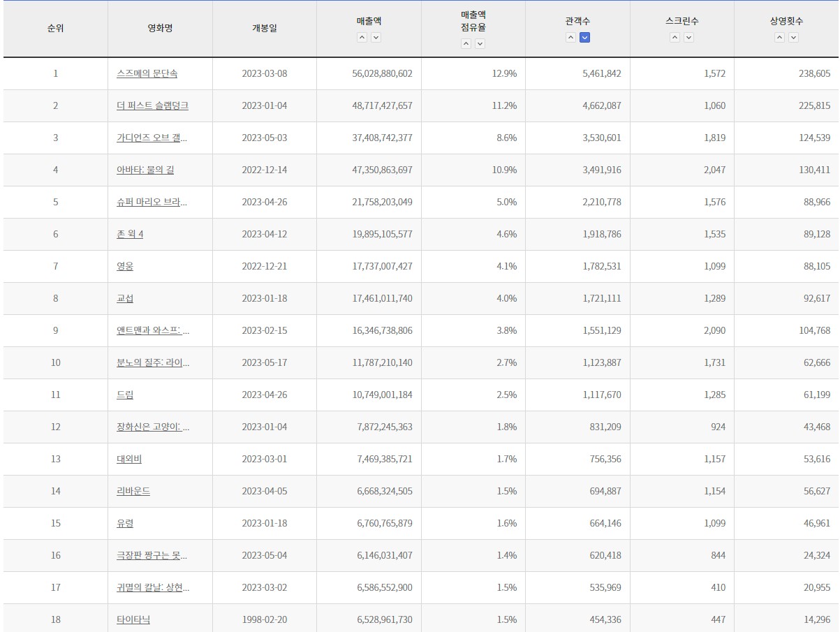Select release date 2023-03-01
This screenshot has width=840, height=632.
pyautogui.click(x=265, y=459)
